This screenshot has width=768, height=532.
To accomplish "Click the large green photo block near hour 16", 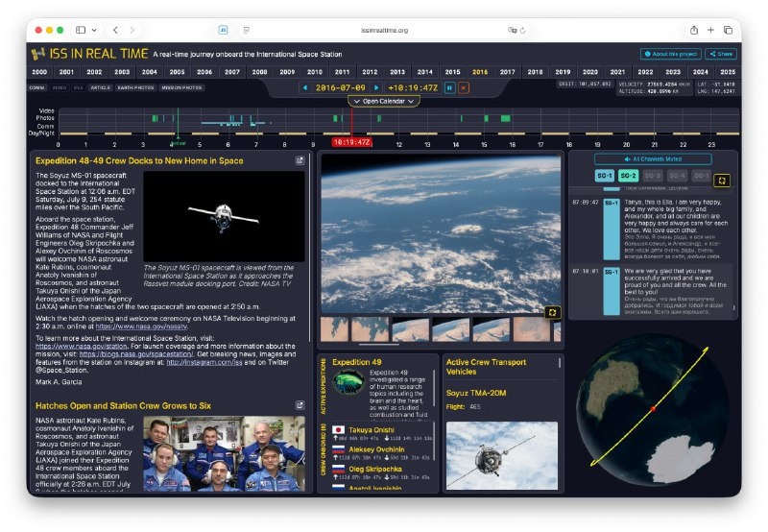I will (506, 118).
